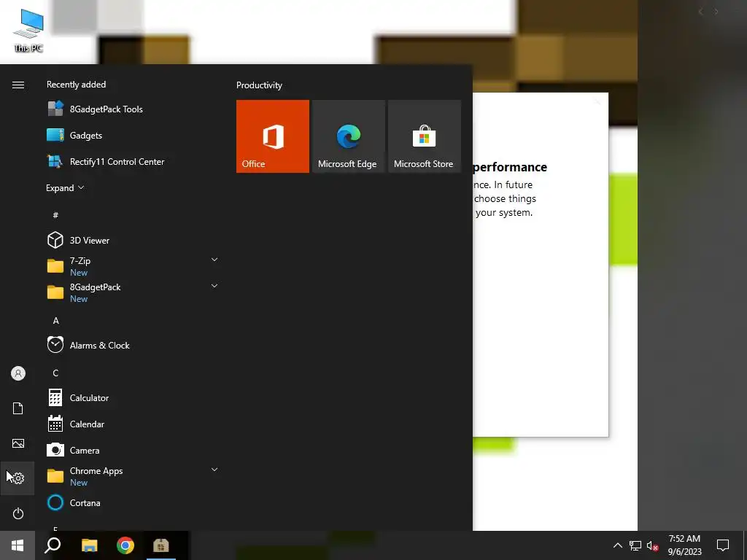Launch Rectify11 Control Center
The width and height of the screenshot is (747, 560).
pyautogui.click(x=132, y=161)
